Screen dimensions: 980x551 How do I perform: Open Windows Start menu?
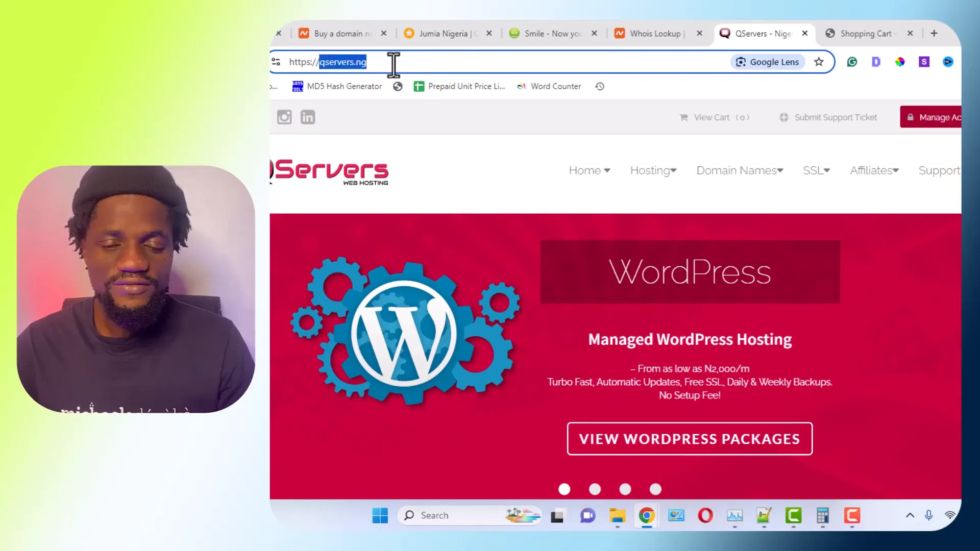point(380,516)
